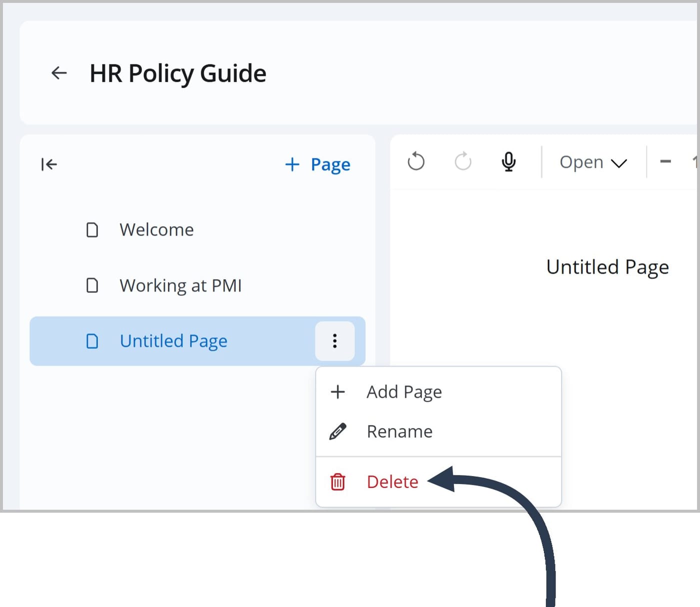
Task: Activate the microphone dictation icon
Action: pos(509,161)
